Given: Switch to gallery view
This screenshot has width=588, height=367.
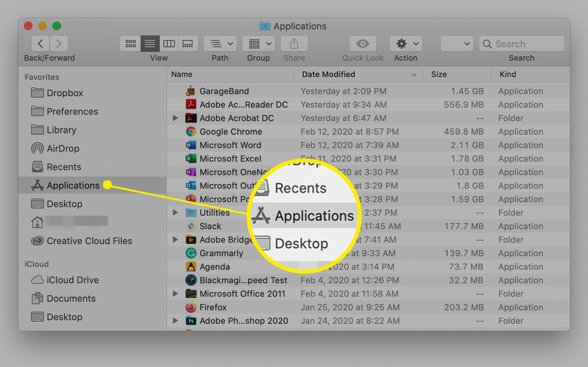Looking at the screenshot, I should [188, 44].
